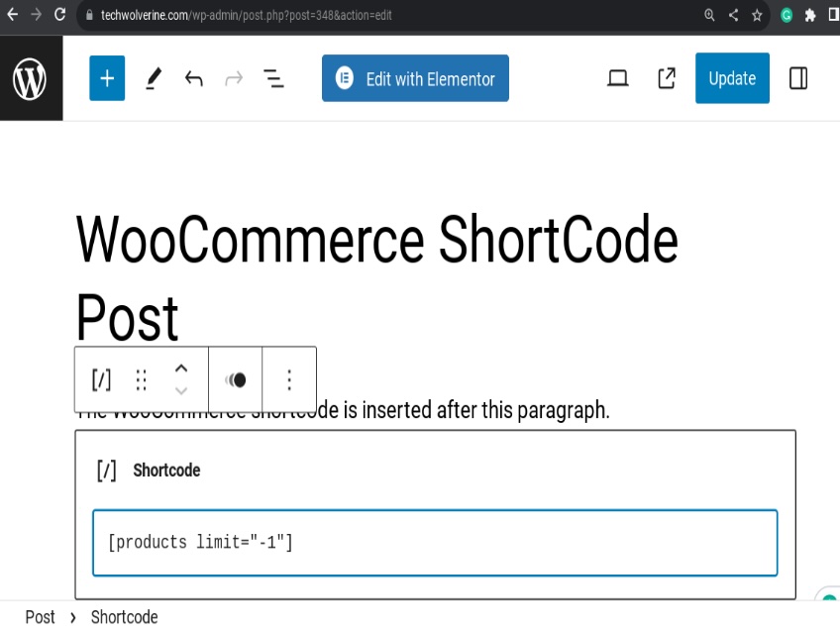Select the pencil Tools icon
Image resolution: width=840 pixels, height=631 pixels.
(x=154, y=78)
